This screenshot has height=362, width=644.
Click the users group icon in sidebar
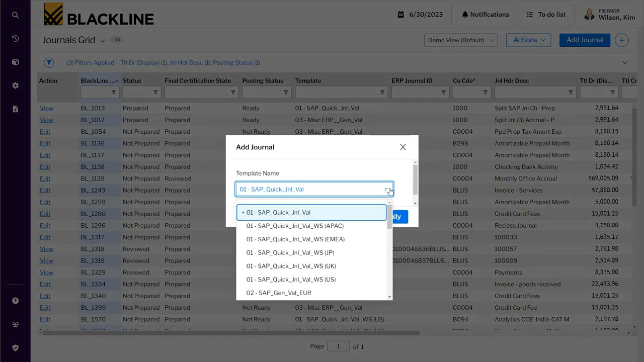[x=15, y=324]
